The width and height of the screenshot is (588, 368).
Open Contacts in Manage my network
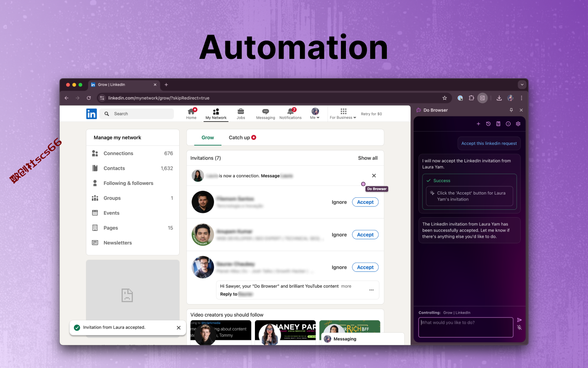pyautogui.click(x=133, y=168)
